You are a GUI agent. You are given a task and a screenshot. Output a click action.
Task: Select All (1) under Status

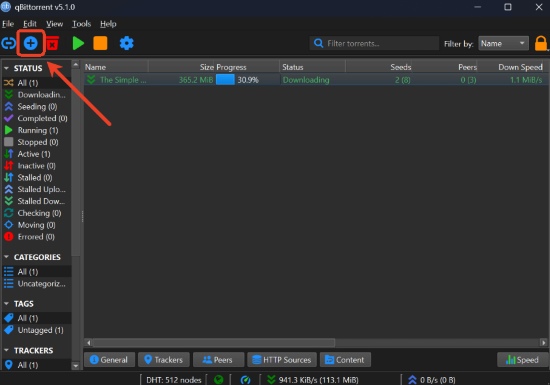coord(36,83)
